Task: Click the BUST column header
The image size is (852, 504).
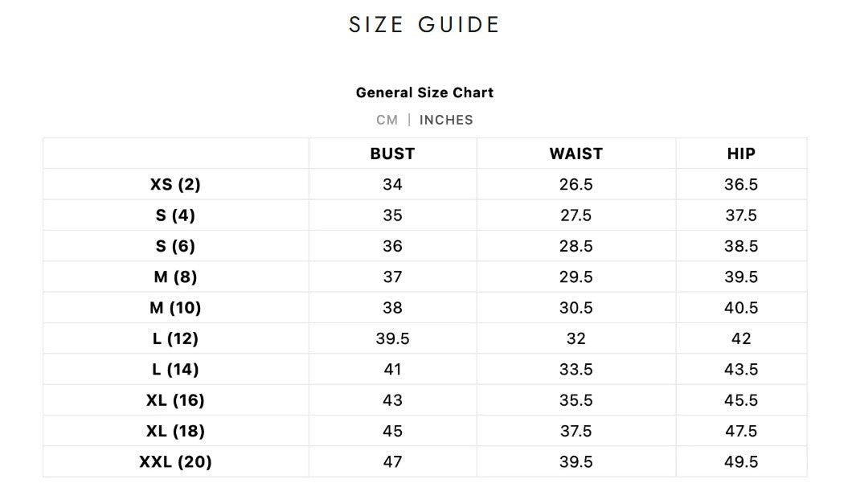Action: [x=392, y=154]
